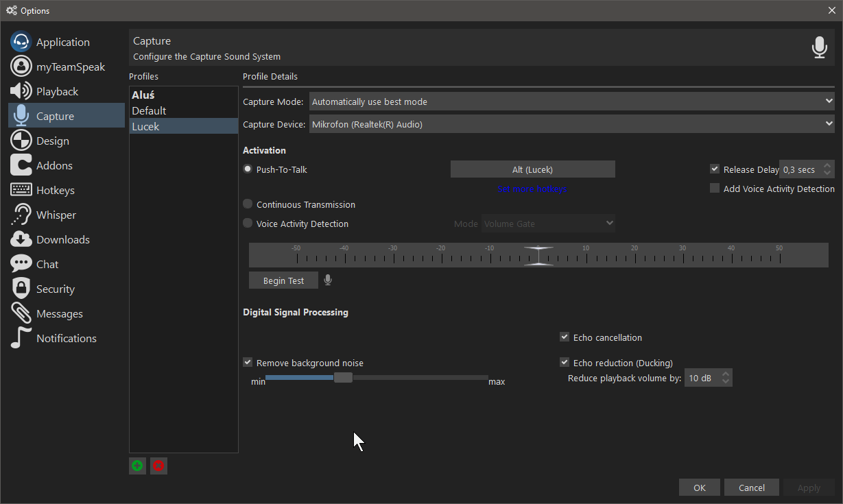Open the Capture Device dropdown
This screenshot has height=504, width=843.
click(571, 124)
